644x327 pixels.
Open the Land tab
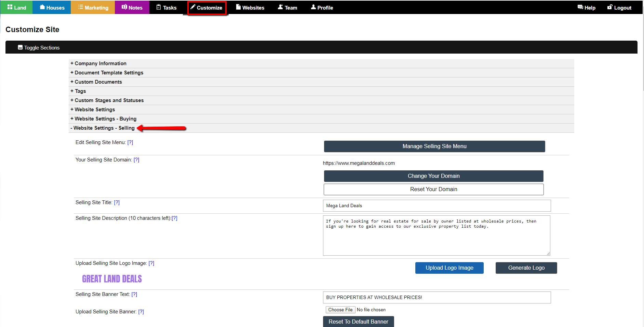[x=16, y=8]
